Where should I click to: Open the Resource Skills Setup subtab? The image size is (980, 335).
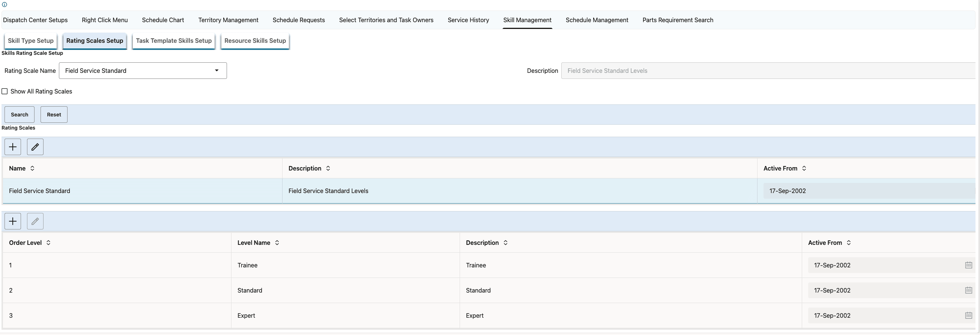(255, 41)
